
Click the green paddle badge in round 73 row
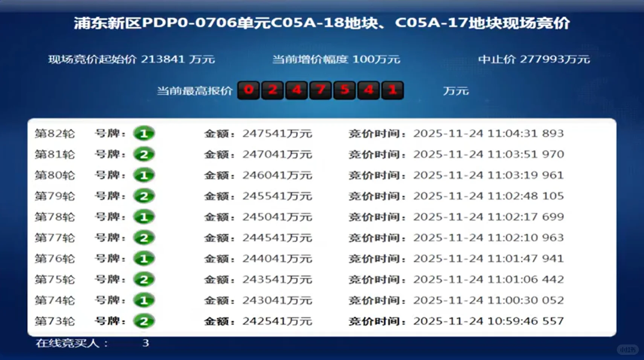point(144,321)
